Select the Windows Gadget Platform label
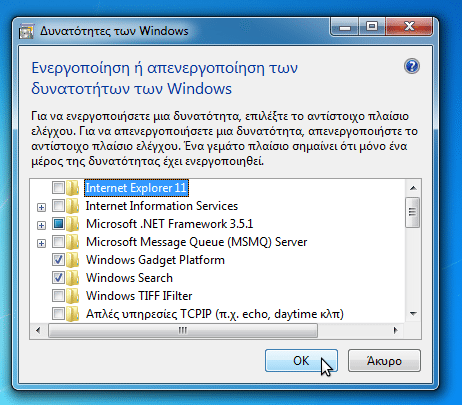Screen dimensions: 462x405 tap(155, 260)
